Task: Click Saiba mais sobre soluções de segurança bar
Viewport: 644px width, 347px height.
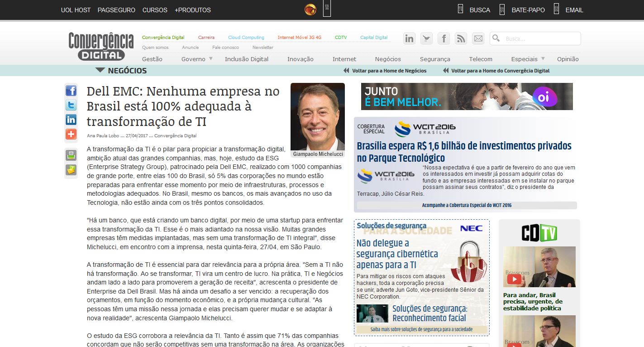Action: [x=421, y=329]
